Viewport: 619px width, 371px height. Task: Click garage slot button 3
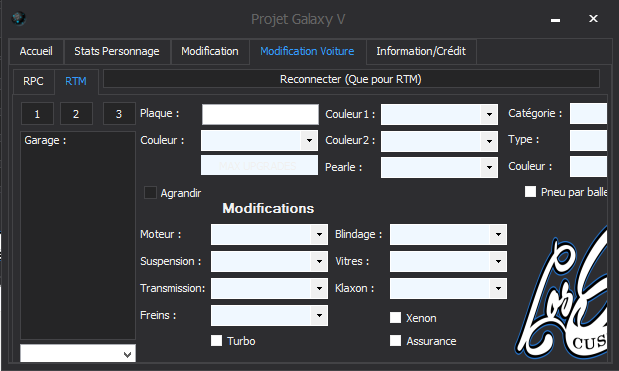pos(119,114)
